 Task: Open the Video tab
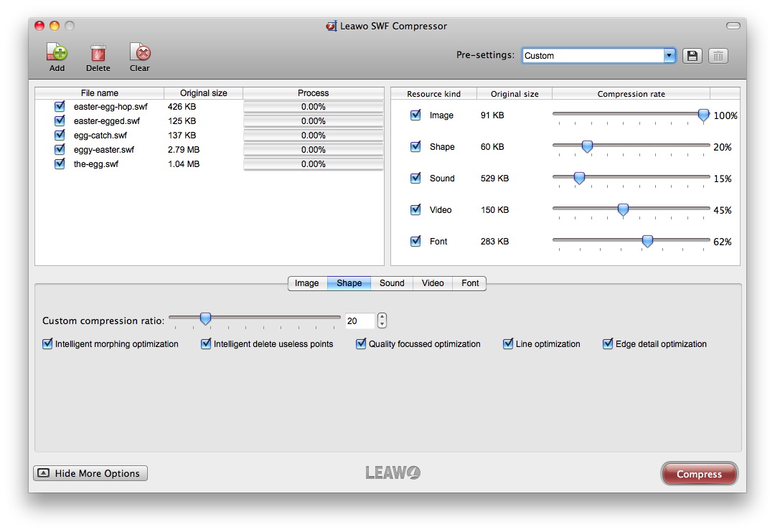[x=433, y=283]
